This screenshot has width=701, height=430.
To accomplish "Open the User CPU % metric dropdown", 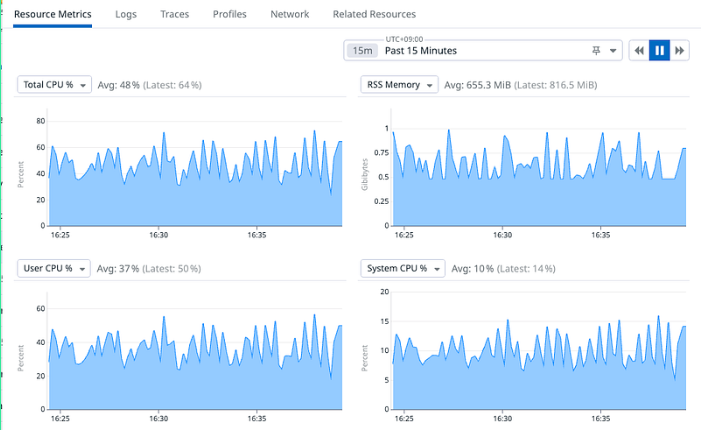I will (x=54, y=268).
